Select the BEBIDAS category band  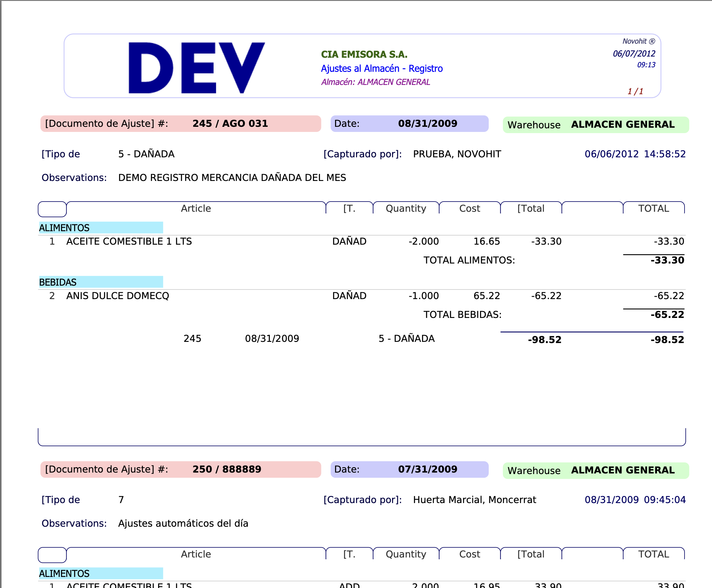click(x=101, y=282)
